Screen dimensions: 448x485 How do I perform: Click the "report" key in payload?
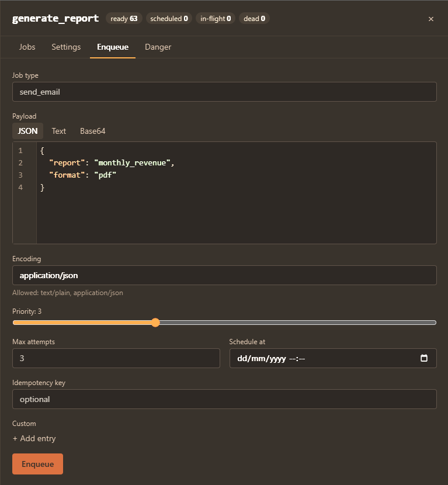tap(67, 162)
